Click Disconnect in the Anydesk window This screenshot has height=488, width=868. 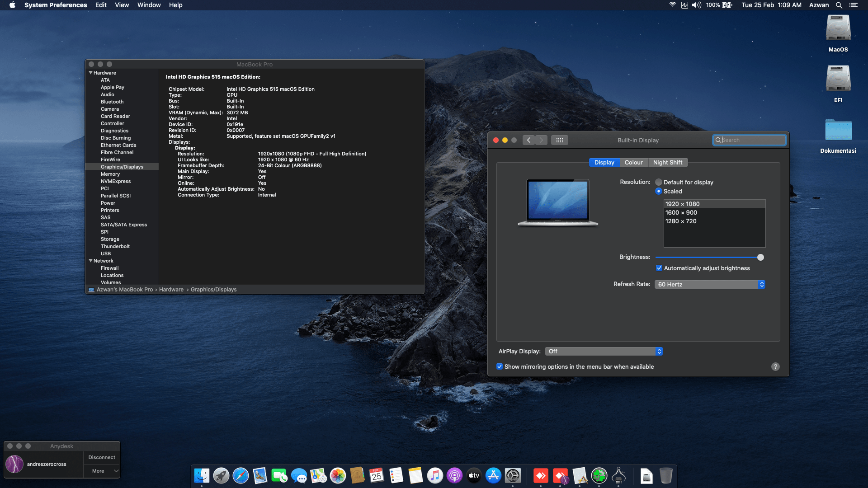point(102,457)
